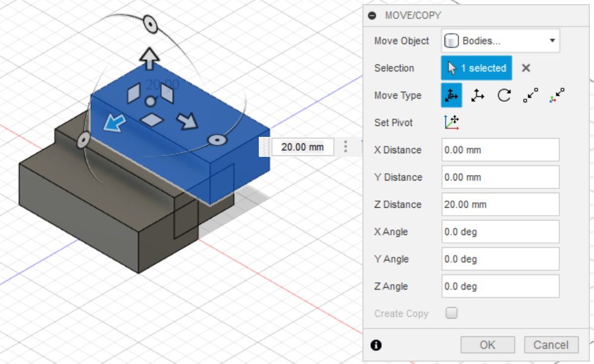
Task: Focus the Z Angle input field
Action: coord(500,286)
